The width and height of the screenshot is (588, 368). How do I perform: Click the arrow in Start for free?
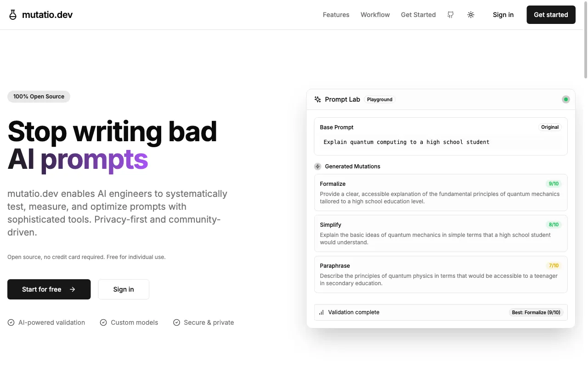pyautogui.click(x=72, y=289)
